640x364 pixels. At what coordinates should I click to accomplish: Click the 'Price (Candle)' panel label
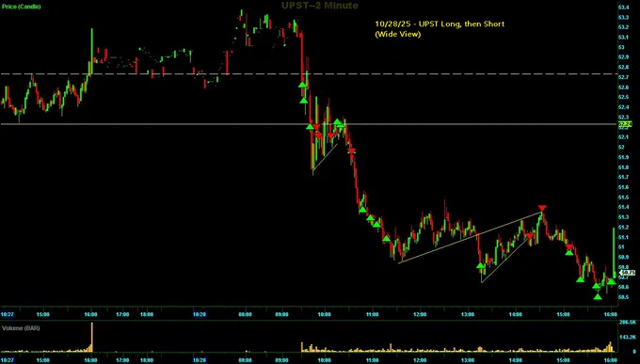pyautogui.click(x=22, y=7)
